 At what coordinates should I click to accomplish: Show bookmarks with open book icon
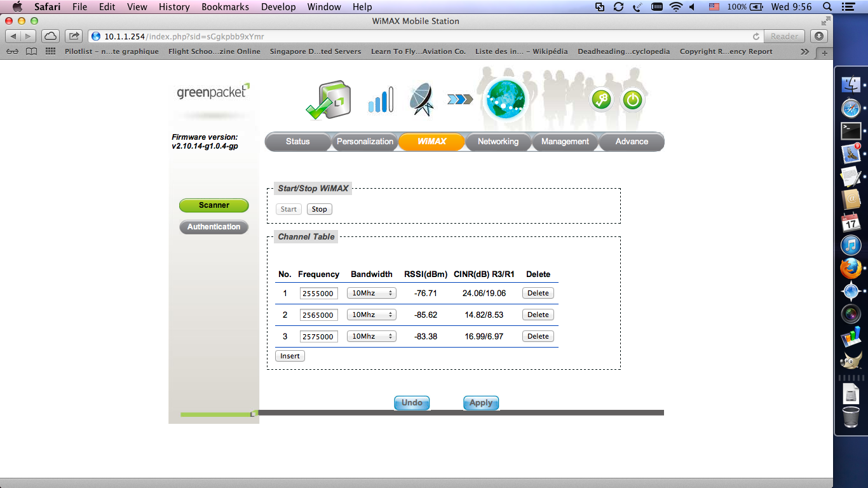coord(31,51)
